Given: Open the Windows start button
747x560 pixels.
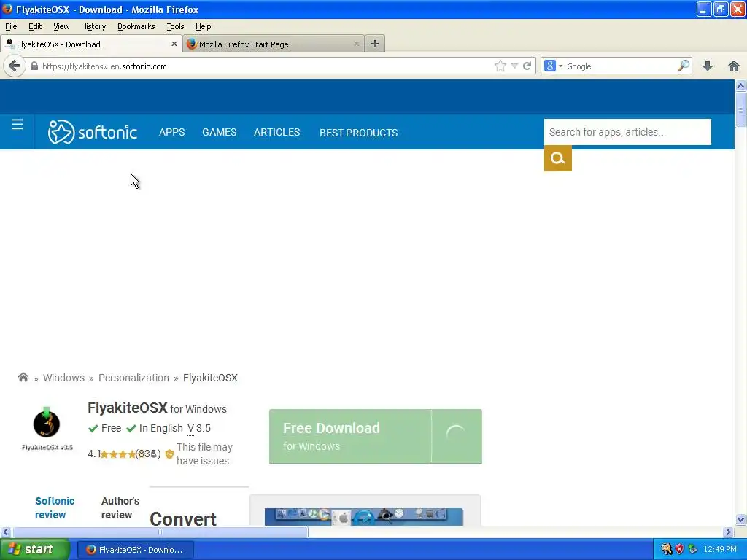Looking at the screenshot, I should coord(34,549).
